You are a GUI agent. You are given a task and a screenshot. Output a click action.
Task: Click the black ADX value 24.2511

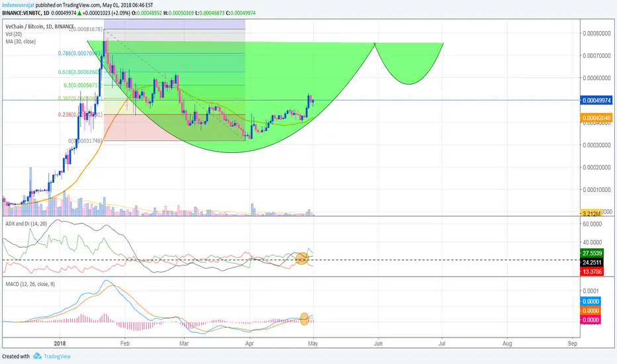[592, 263]
